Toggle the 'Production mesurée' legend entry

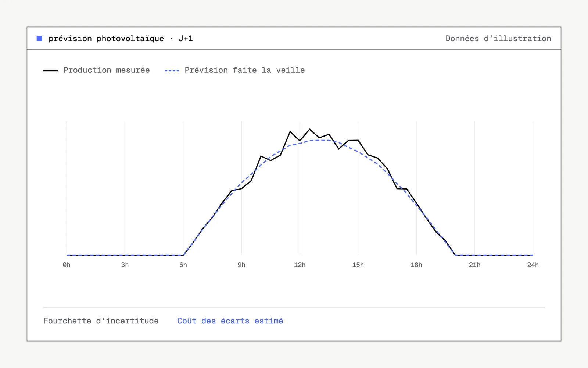point(97,70)
